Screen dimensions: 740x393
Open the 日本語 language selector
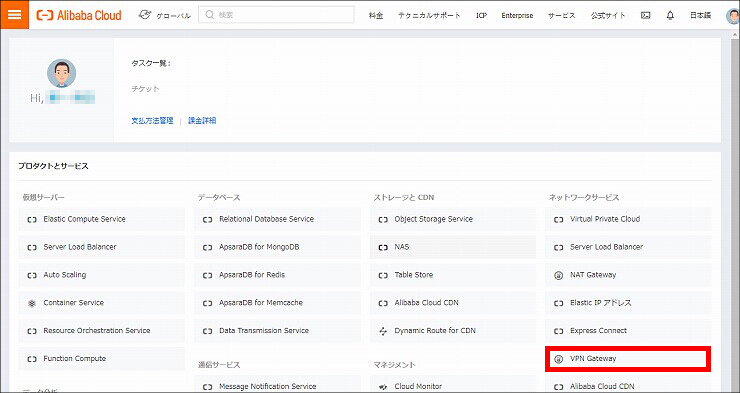pyautogui.click(x=700, y=16)
